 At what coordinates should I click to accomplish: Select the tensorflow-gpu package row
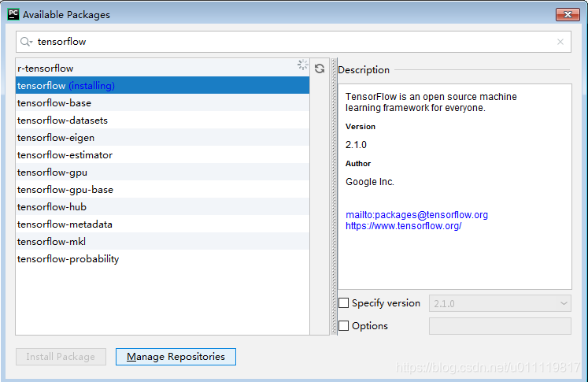pos(162,172)
